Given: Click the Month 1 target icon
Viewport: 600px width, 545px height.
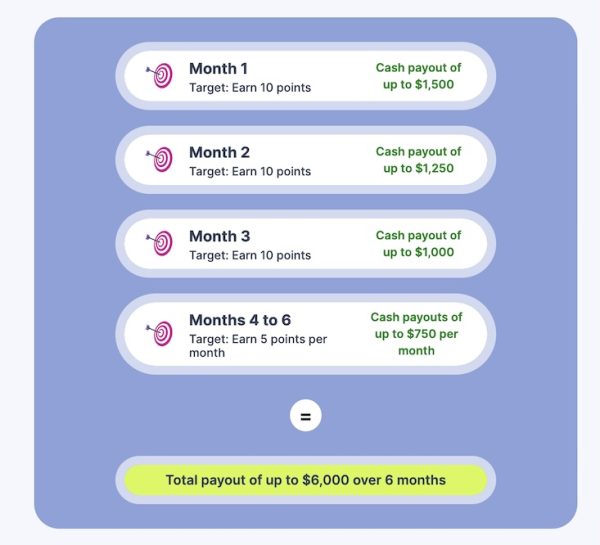Looking at the screenshot, I should [161, 76].
